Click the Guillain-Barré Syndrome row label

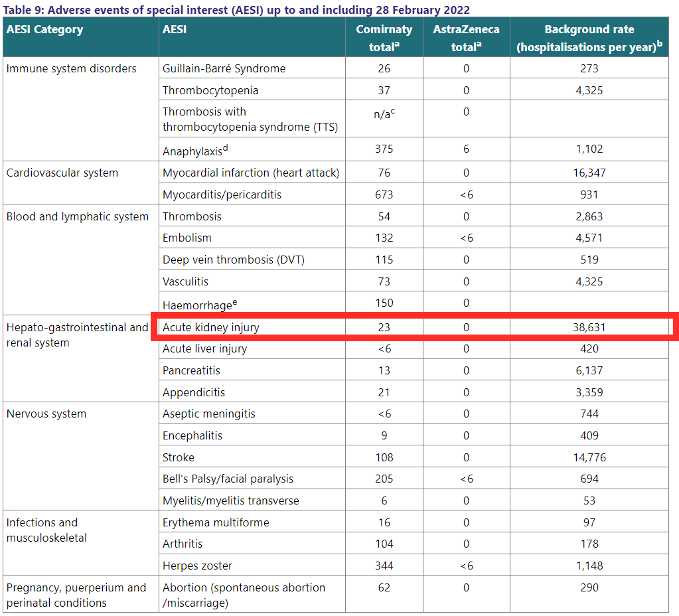224,68
